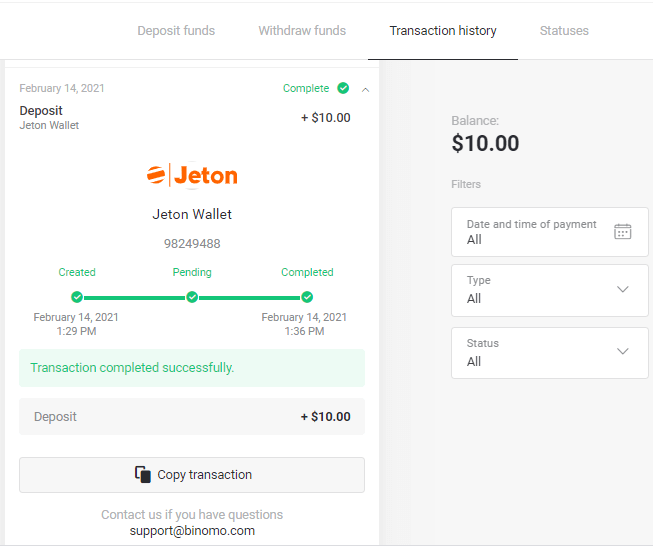Click the support@binomo.com email link
653x550 pixels.
[192, 531]
